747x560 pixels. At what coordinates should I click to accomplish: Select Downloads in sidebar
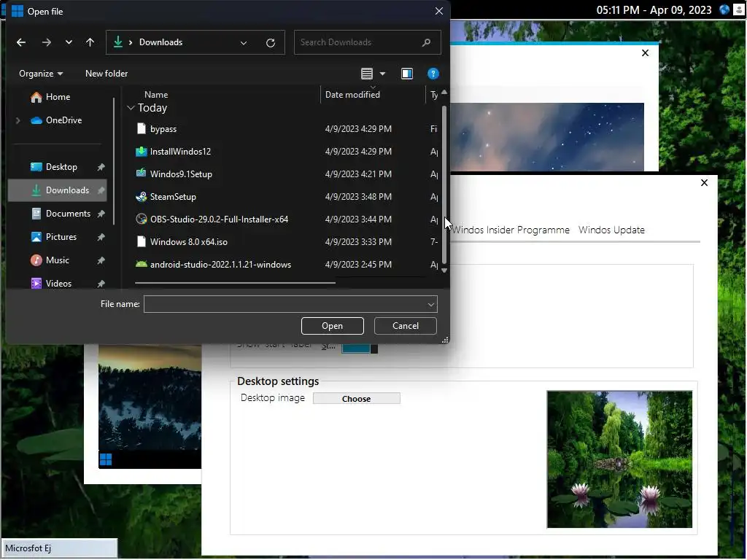pyautogui.click(x=57, y=190)
